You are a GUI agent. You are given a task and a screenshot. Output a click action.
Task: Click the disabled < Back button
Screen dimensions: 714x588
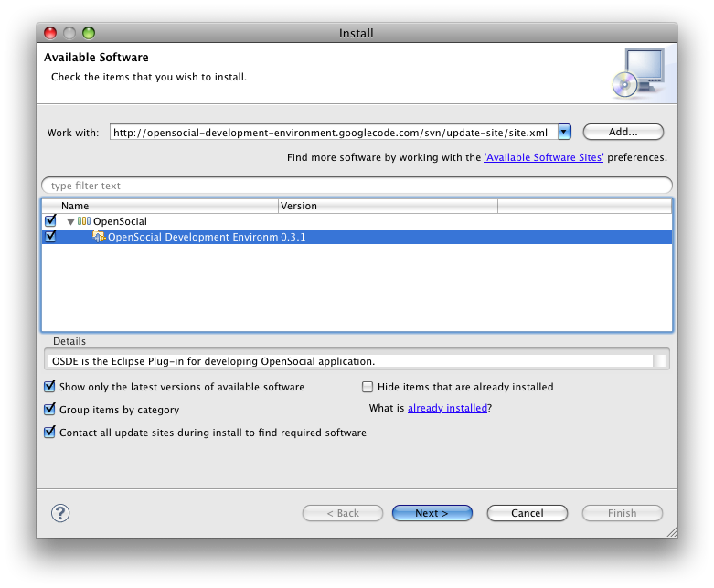(343, 513)
